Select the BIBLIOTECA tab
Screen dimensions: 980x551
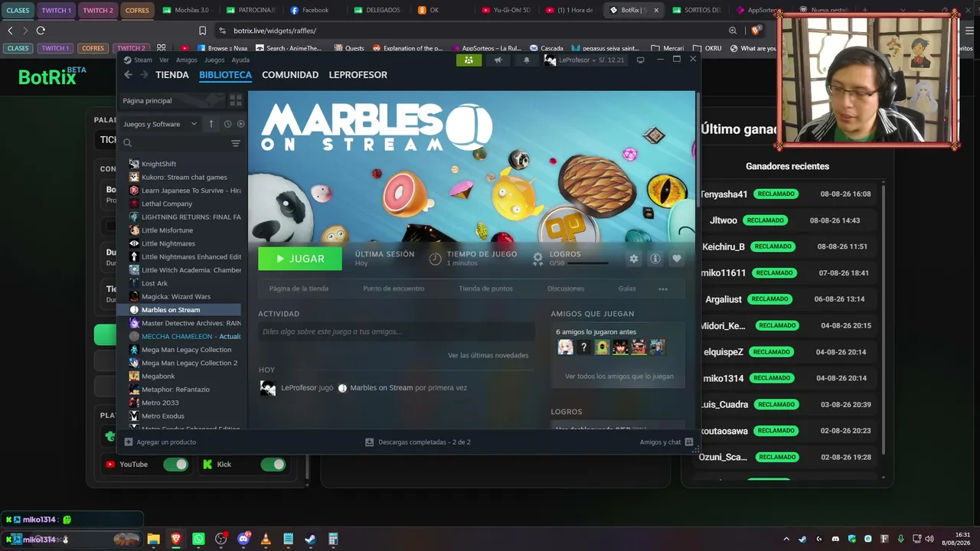pos(225,75)
